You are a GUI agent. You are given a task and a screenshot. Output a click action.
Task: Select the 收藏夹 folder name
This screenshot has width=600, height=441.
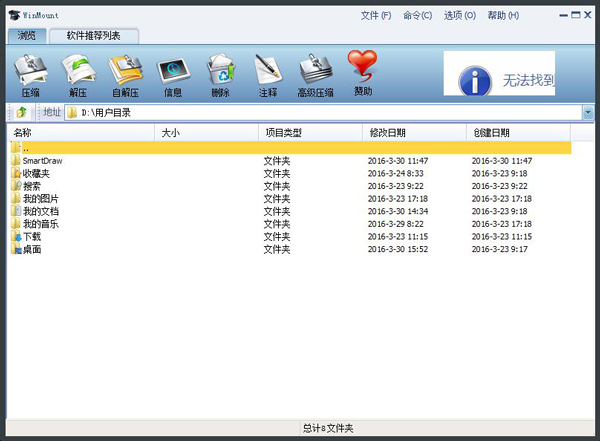(36, 173)
